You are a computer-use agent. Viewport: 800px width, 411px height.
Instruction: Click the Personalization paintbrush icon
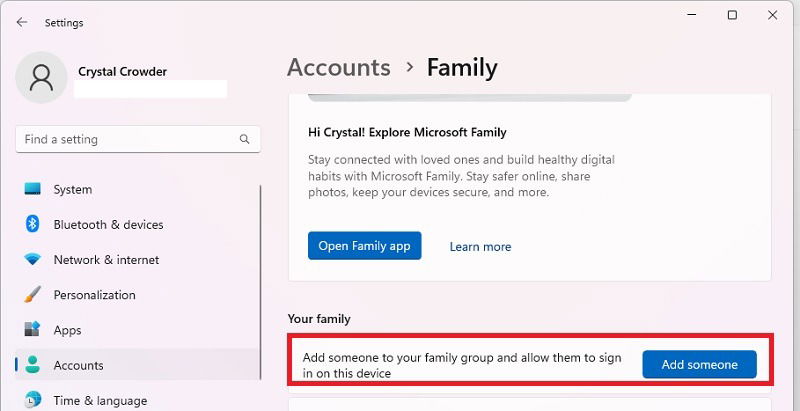(x=32, y=295)
